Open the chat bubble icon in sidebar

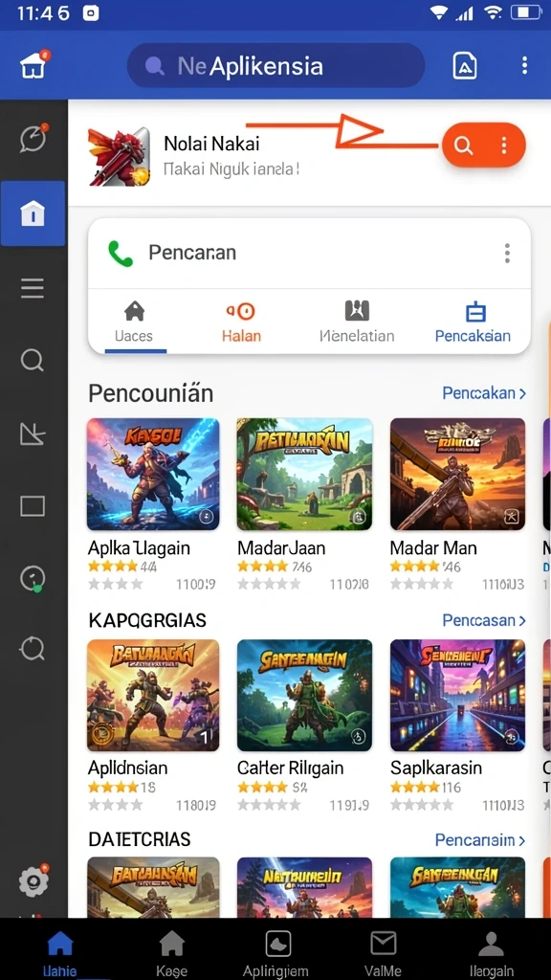tap(33, 139)
